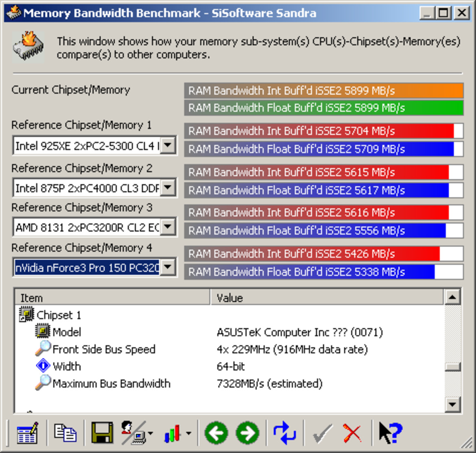
Task: Go forward with green right arrow
Action: click(248, 433)
